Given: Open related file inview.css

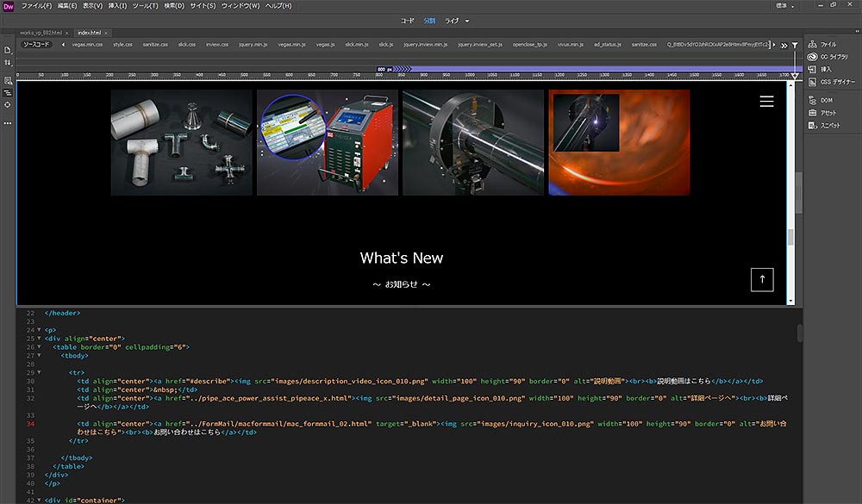Looking at the screenshot, I should click(217, 45).
